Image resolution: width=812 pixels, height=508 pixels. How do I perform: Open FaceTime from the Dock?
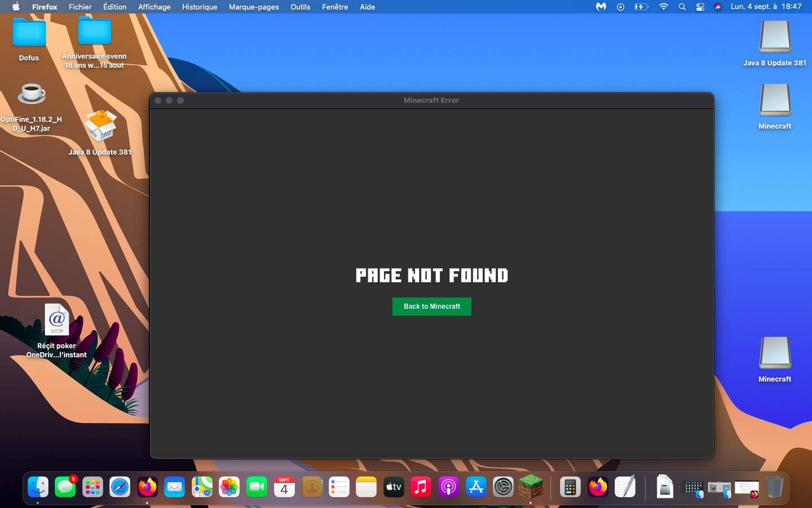click(x=257, y=487)
